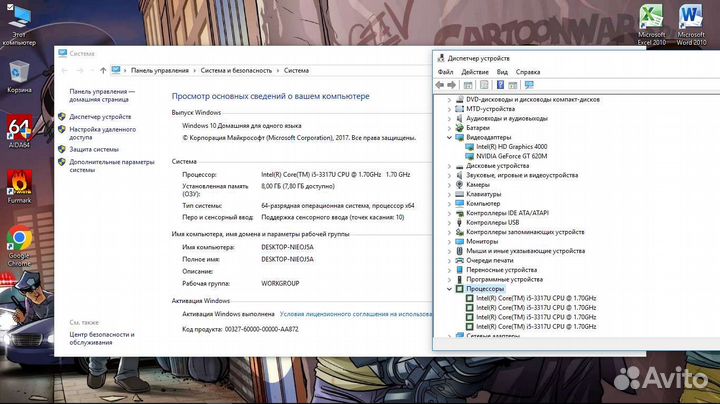The width and height of the screenshot is (720, 404).
Task: Select Контроллеры запоминающих устройств row
Action: click(x=525, y=232)
